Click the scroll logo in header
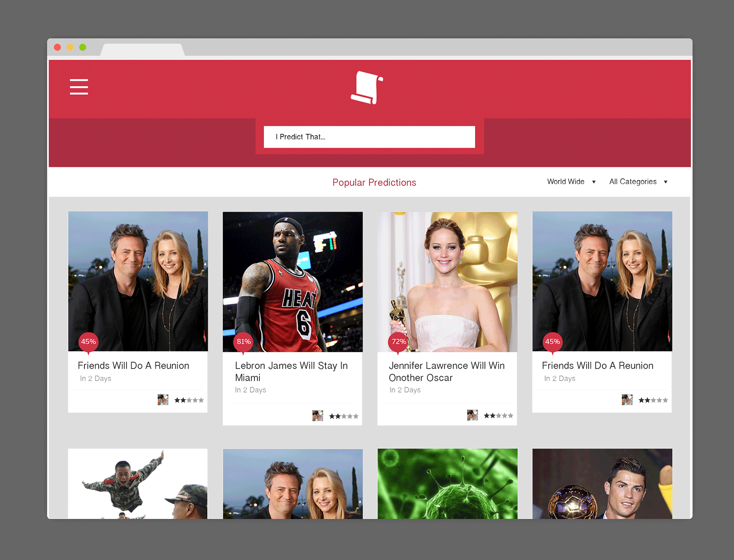The image size is (734, 560). pyautogui.click(x=367, y=88)
